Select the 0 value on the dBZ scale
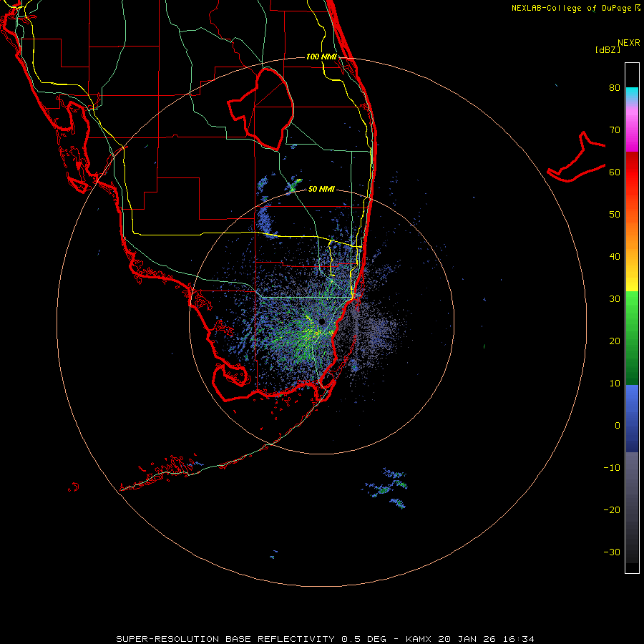 click(x=618, y=426)
